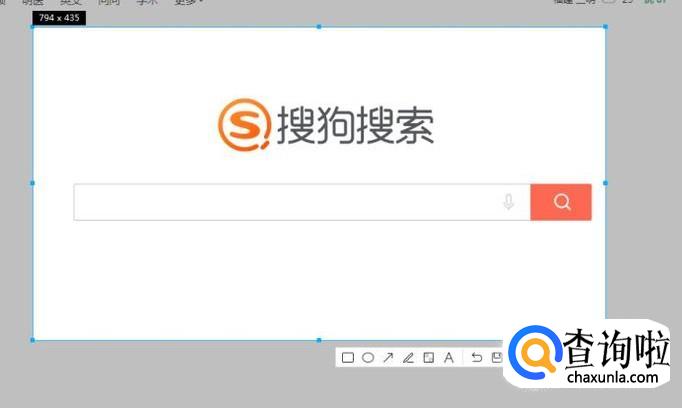Viewport: 682px width, 408px height.
Task: Select the rectangle annotation tool
Action: (x=348, y=358)
